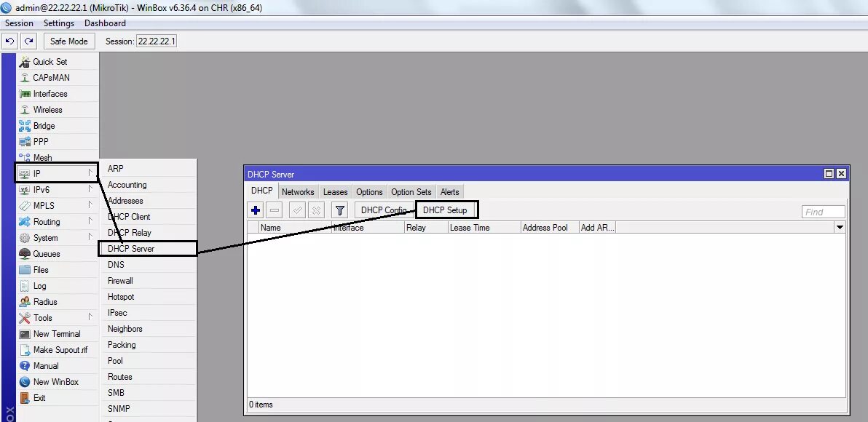
Task: Open Files in the sidebar
Action: click(x=40, y=270)
